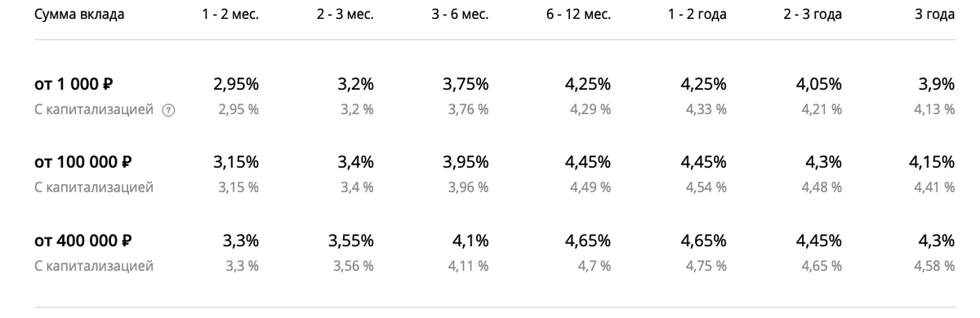This screenshot has width=980, height=318.
Task: Click the 4,65% rate under 6 - 12 мес.
Action: tap(587, 241)
